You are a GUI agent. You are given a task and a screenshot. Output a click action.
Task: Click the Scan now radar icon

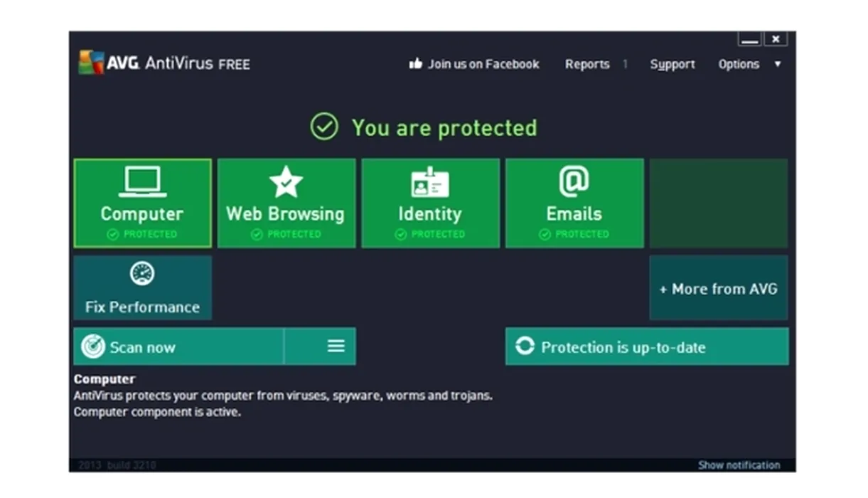(x=93, y=346)
